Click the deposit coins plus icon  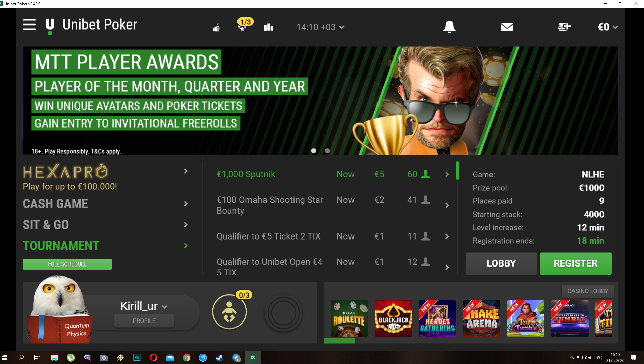coord(564,27)
